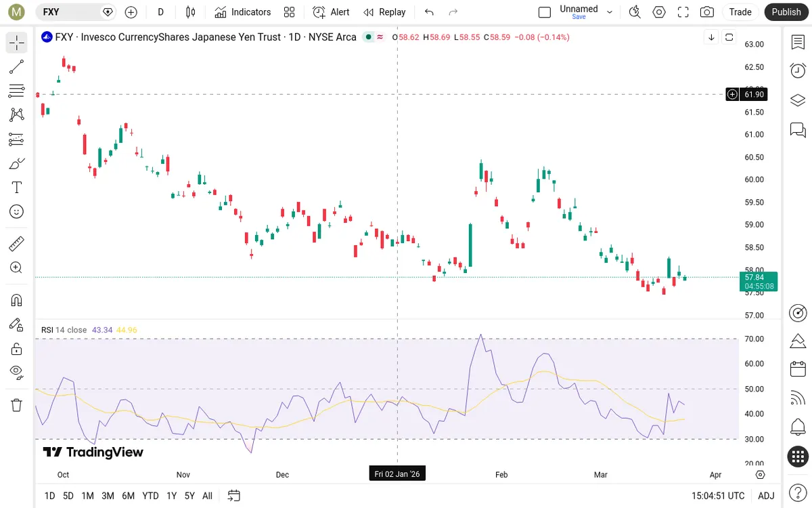Publish the chart idea
This screenshot has height=508, width=812.
pos(786,12)
